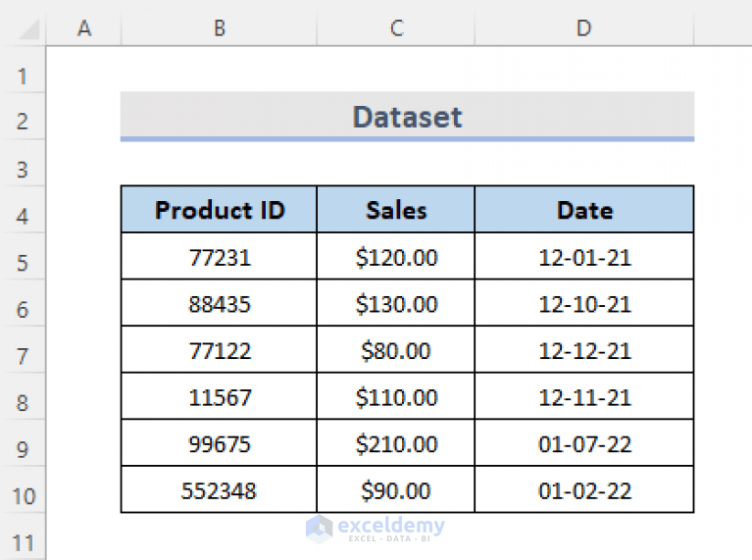Click the select-all corner triangle
The height and width of the screenshot is (560, 752).
tap(28, 29)
